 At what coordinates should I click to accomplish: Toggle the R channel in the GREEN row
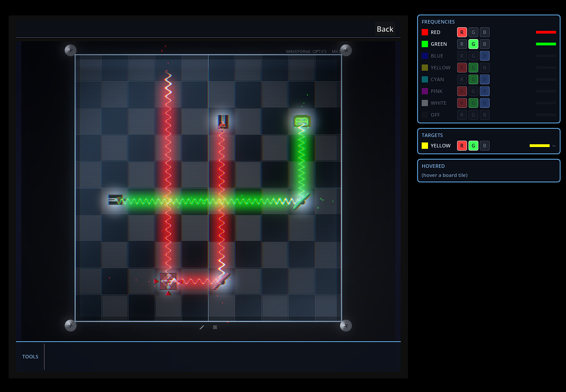click(462, 44)
